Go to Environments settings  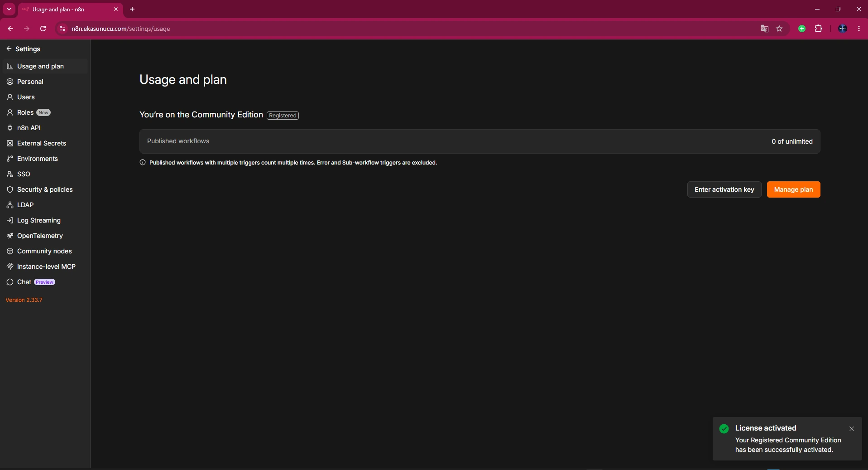click(44, 159)
